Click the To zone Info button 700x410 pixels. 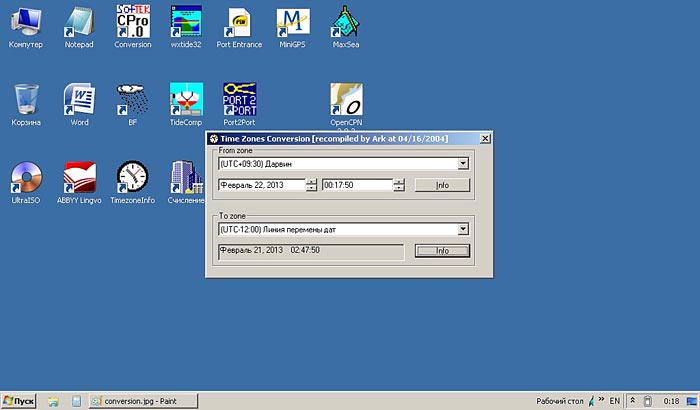click(x=442, y=251)
